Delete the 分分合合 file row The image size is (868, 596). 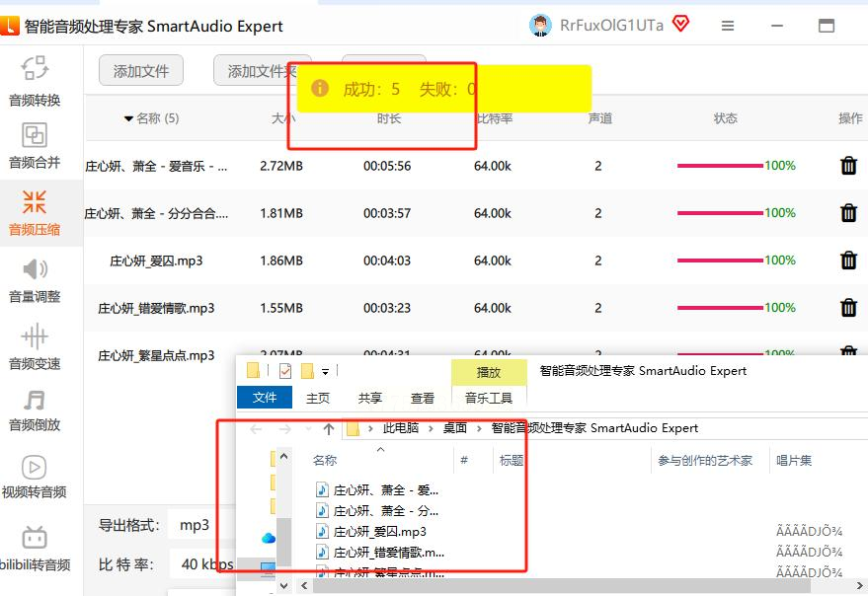click(848, 213)
